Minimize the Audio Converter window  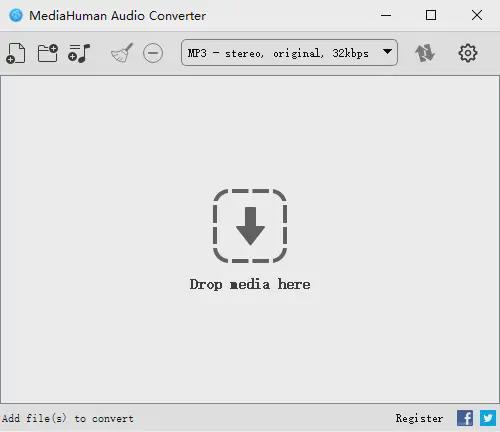[386, 15]
